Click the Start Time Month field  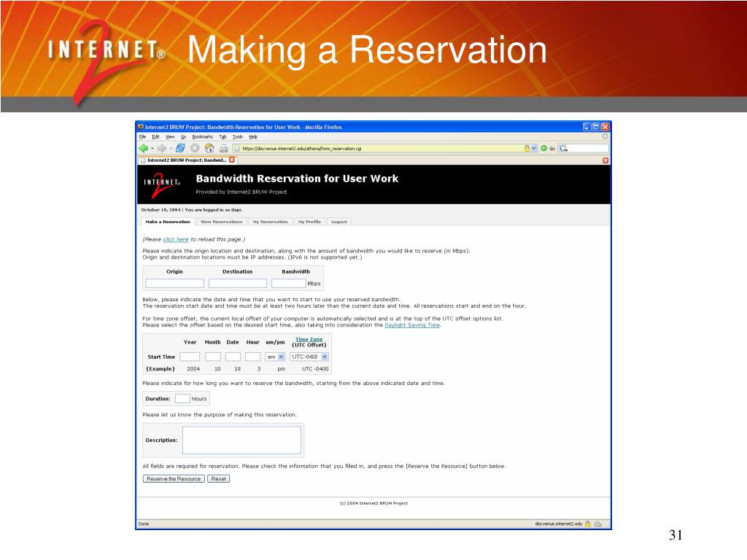pyautogui.click(x=213, y=357)
